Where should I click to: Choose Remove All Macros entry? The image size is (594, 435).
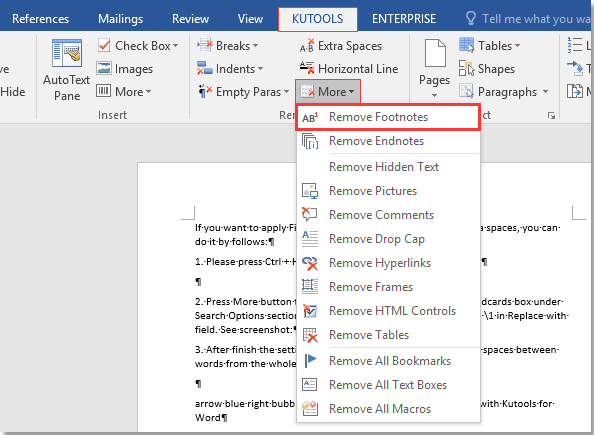coord(388,409)
